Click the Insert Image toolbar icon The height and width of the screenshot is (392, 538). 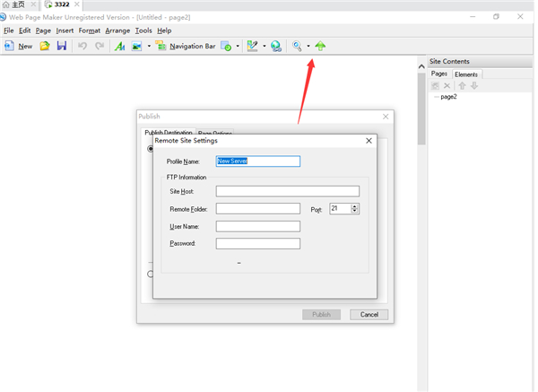[137, 46]
